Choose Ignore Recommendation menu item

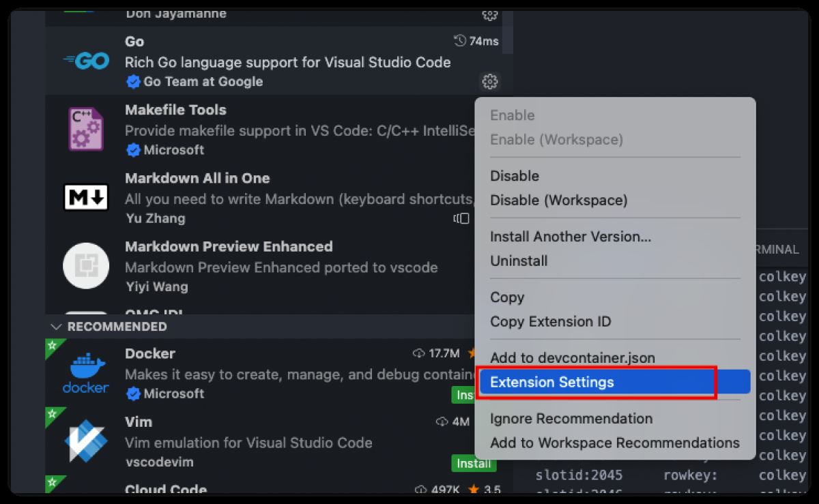tap(571, 419)
